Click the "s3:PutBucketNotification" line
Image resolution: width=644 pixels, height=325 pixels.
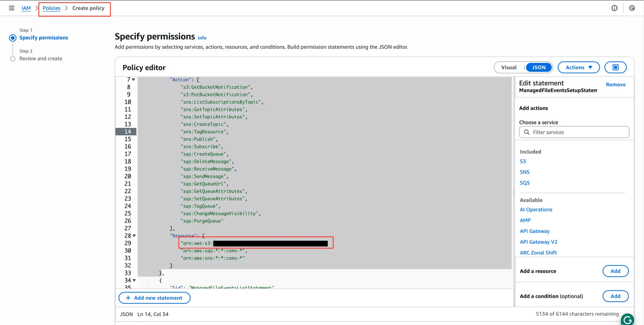(216, 94)
